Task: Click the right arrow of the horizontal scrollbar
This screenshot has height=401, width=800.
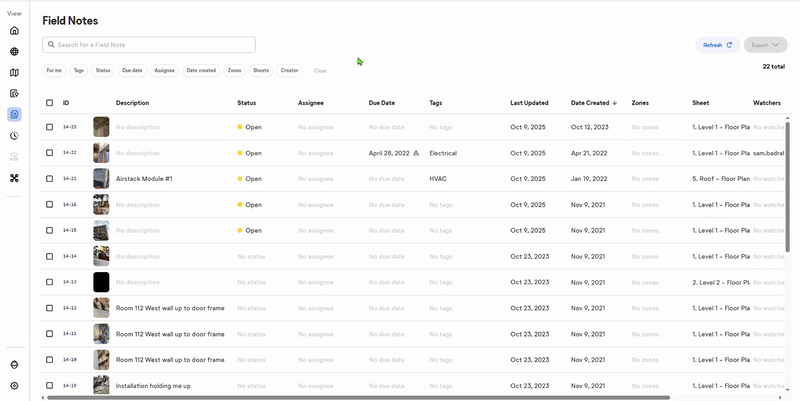Action: (780, 397)
